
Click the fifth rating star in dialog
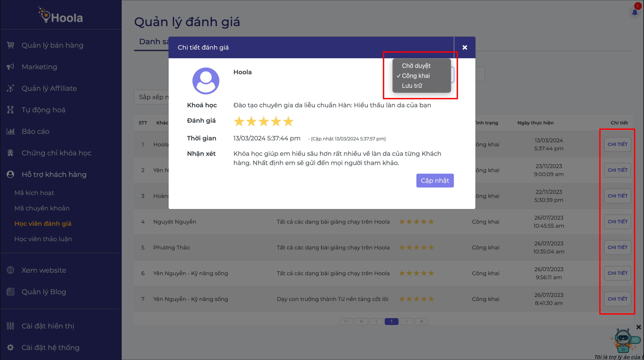pos(288,121)
